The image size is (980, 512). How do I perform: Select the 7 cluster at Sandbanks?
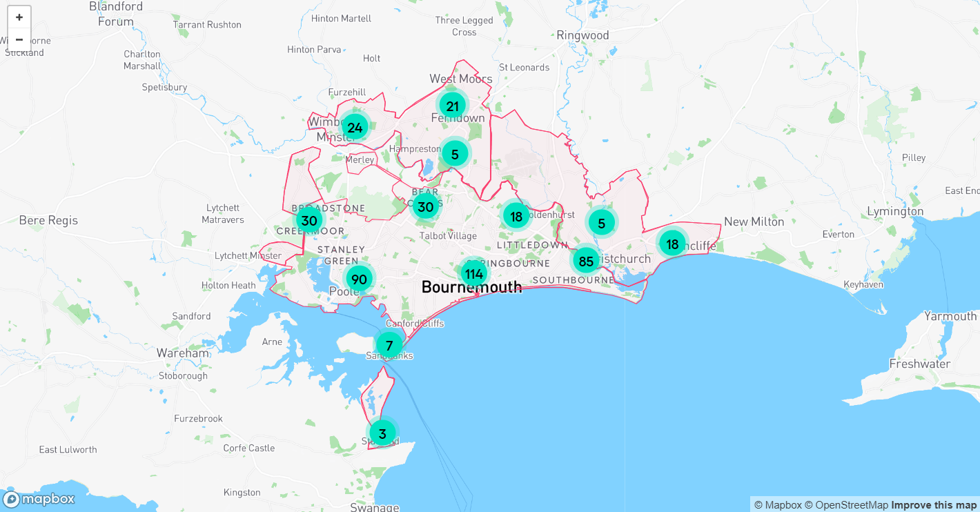(389, 345)
